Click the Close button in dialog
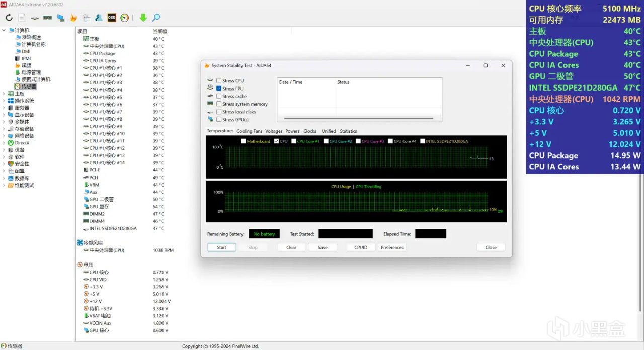 pos(491,247)
